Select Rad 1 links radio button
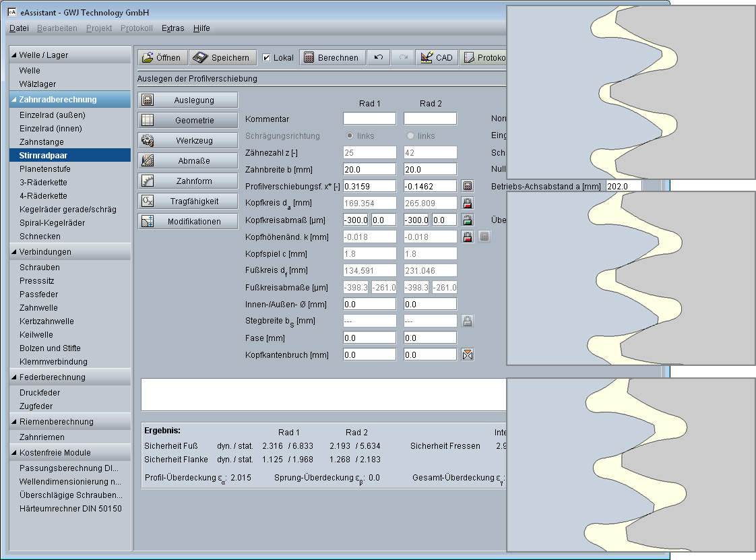 tap(348, 136)
